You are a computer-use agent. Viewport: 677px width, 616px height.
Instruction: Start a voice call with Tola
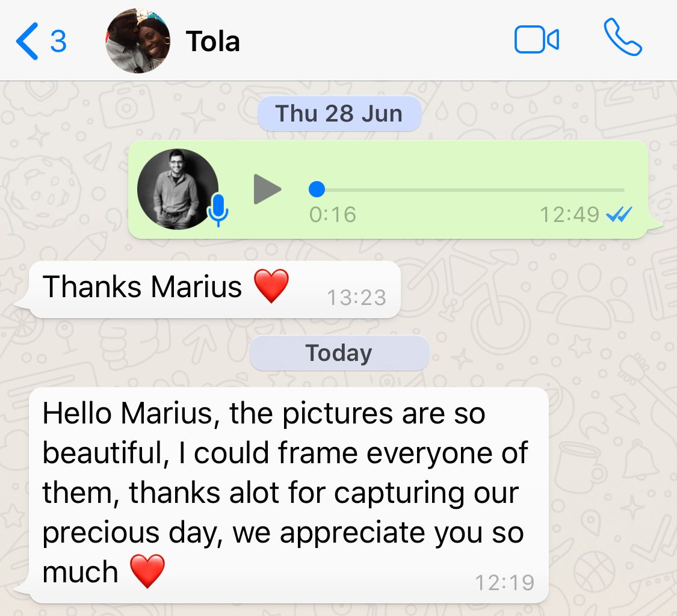tap(623, 37)
